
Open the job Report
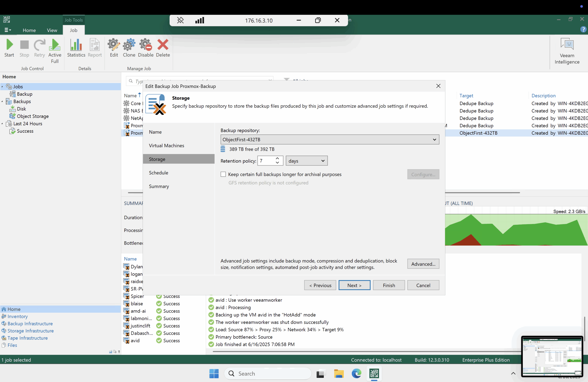click(95, 48)
